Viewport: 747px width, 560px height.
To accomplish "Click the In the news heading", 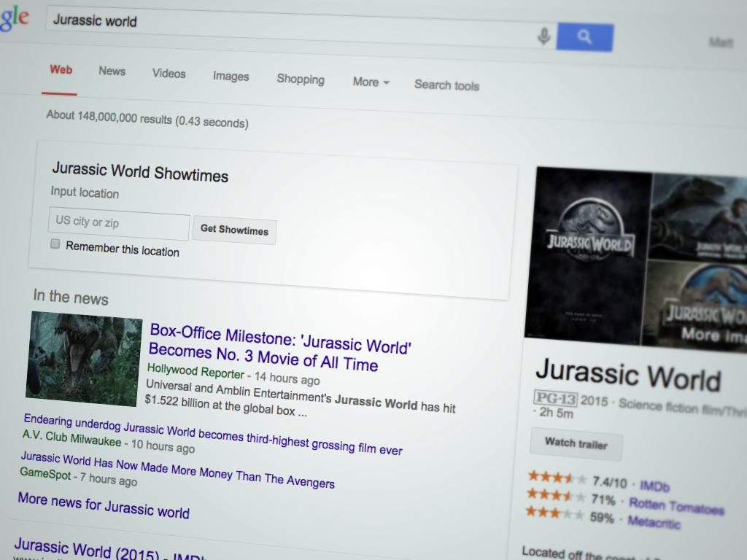I will pos(71,297).
